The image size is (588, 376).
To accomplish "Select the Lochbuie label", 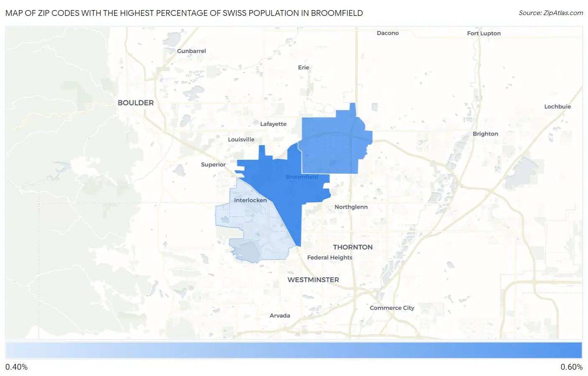I will 557,107.
